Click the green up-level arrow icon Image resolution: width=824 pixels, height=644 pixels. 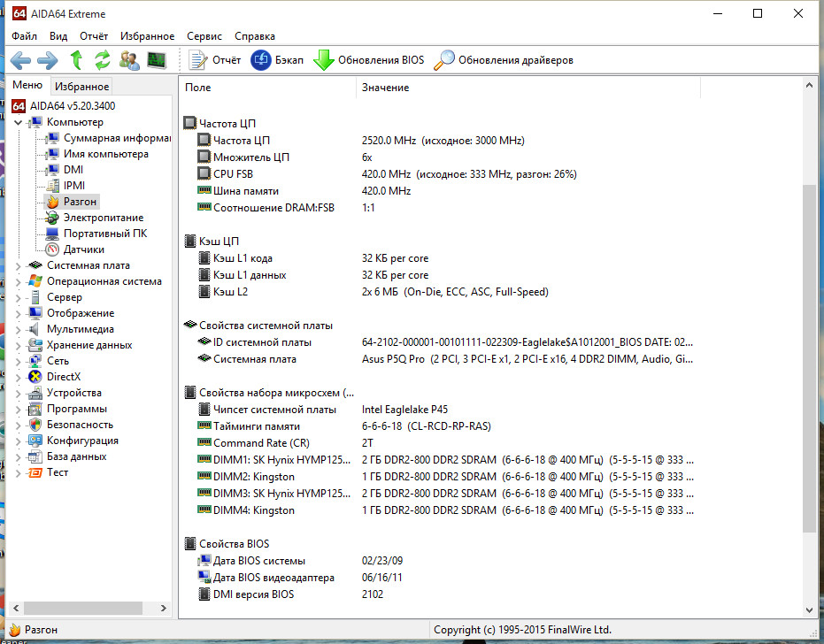pyautogui.click(x=76, y=60)
